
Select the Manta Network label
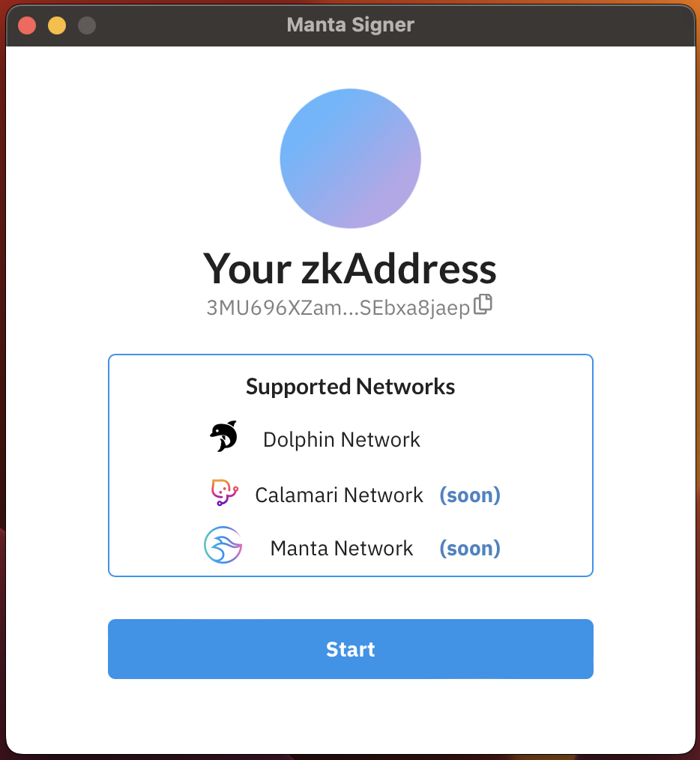(x=342, y=548)
